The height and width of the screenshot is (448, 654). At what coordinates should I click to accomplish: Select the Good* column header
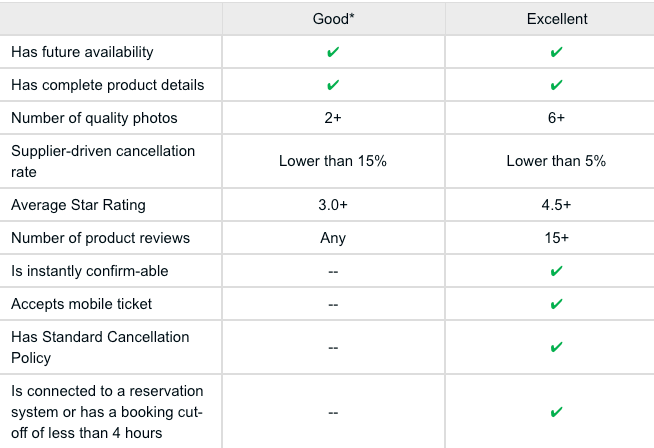tap(333, 19)
